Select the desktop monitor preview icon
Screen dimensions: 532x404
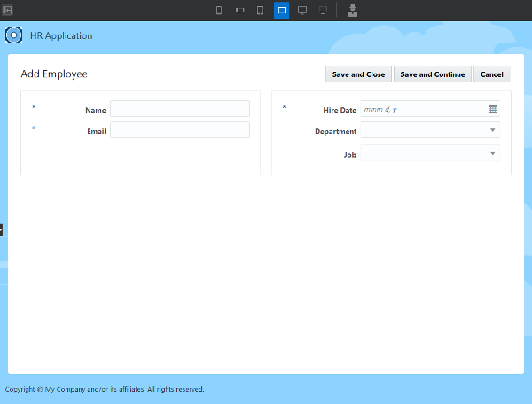pyautogui.click(x=302, y=11)
